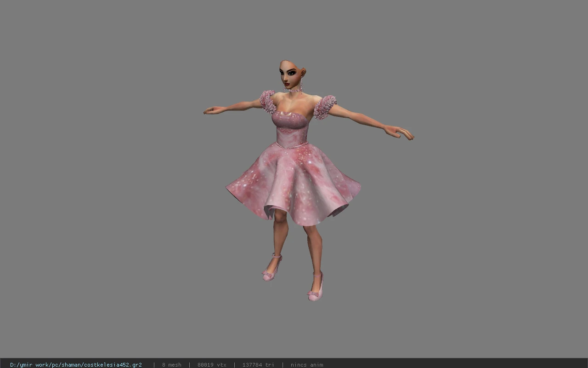Click the file path costkelesia452.gr2 in status bar
The width and height of the screenshot is (588, 368).
[76, 365]
